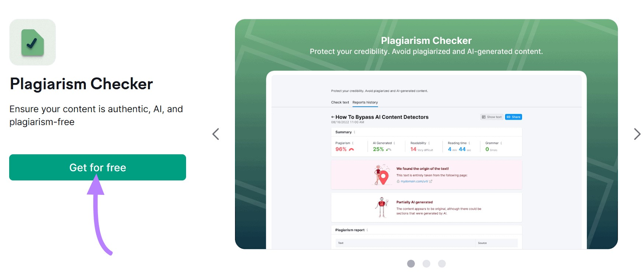Select the third carousel pagination dot

pyautogui.click(x=442, y=264)
